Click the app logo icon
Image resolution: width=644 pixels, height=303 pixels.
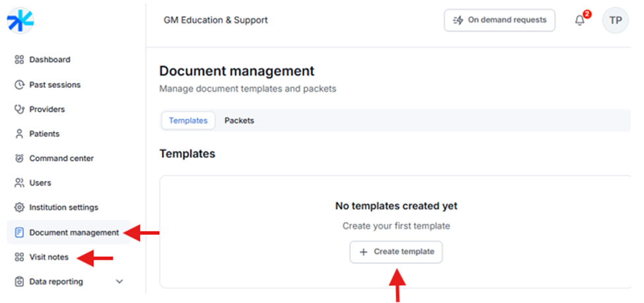click(19, 20)
